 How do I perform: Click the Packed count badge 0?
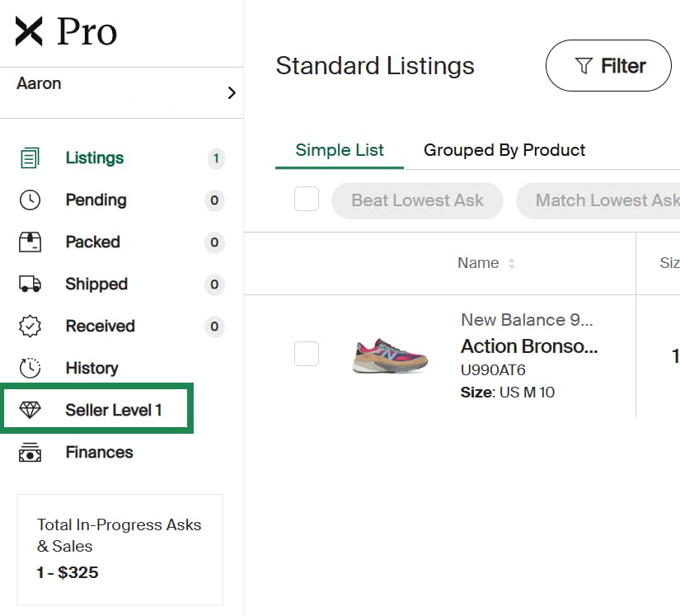(214, 242)
